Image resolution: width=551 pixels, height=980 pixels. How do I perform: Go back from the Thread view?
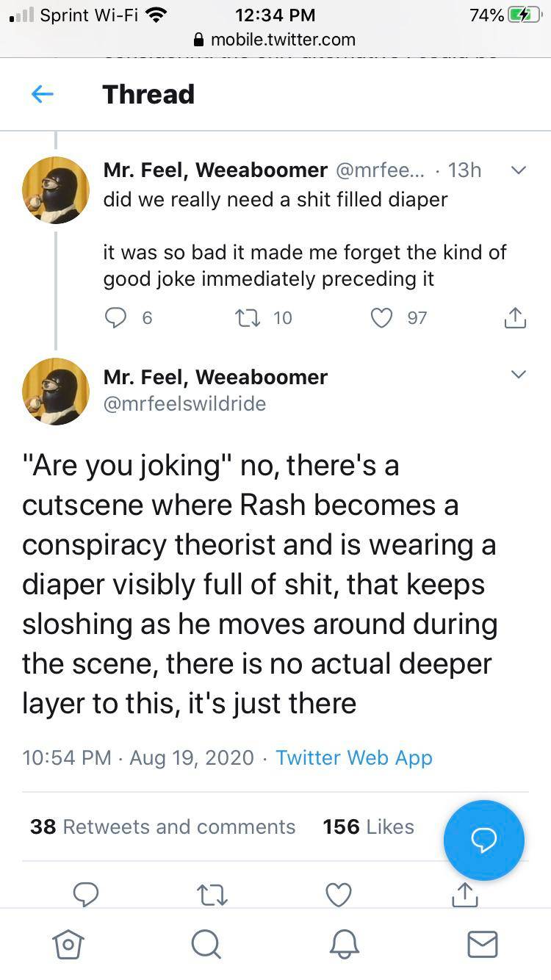43,94
